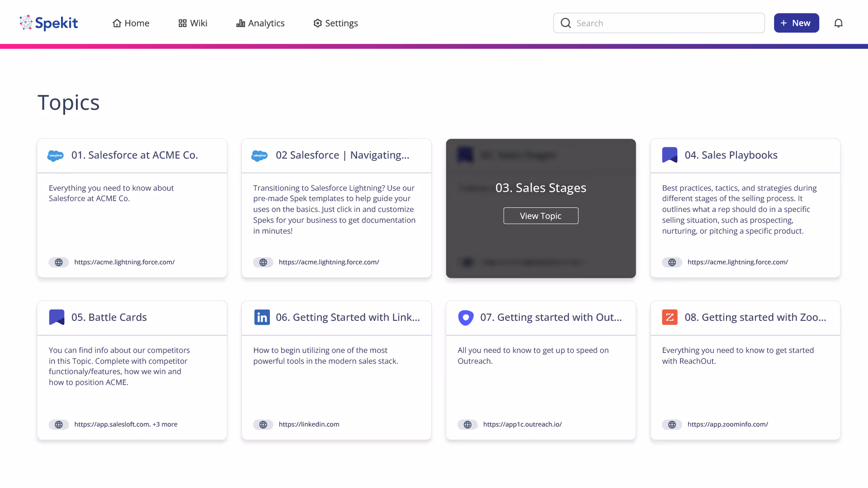
Task: Click globe icon on Battle Cards card
Action: click(x=59, y=424)
